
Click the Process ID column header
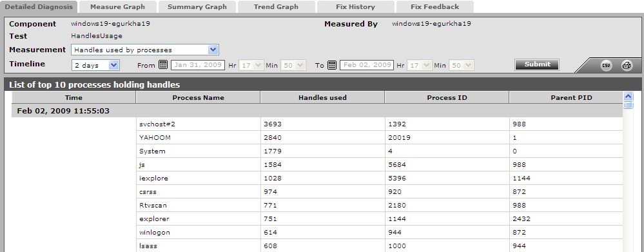click(447, 98)
